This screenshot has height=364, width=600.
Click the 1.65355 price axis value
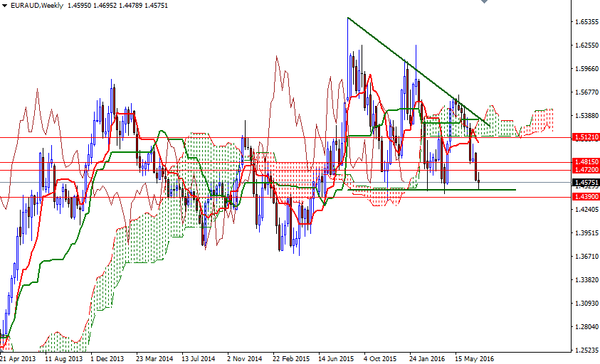587,22
